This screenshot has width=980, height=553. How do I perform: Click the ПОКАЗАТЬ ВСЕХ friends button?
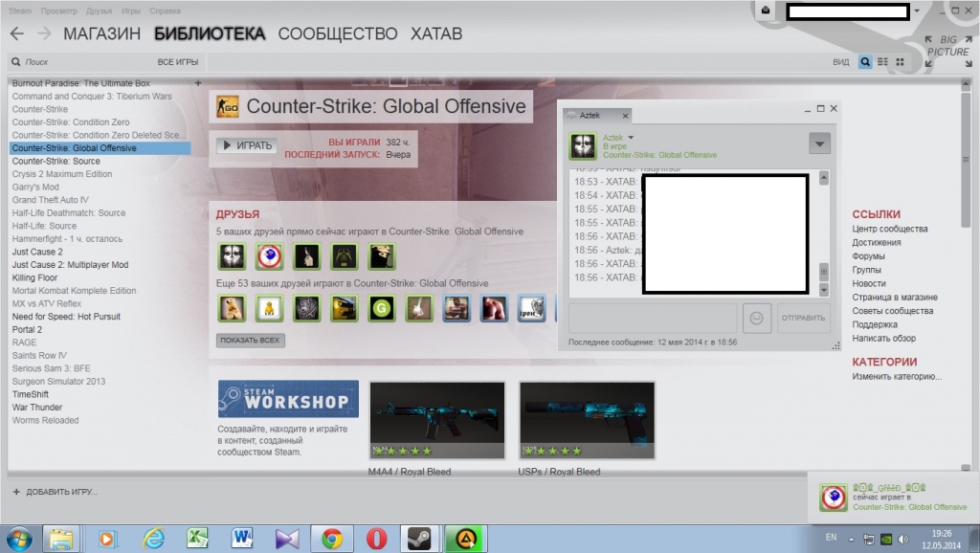point(250,341)
